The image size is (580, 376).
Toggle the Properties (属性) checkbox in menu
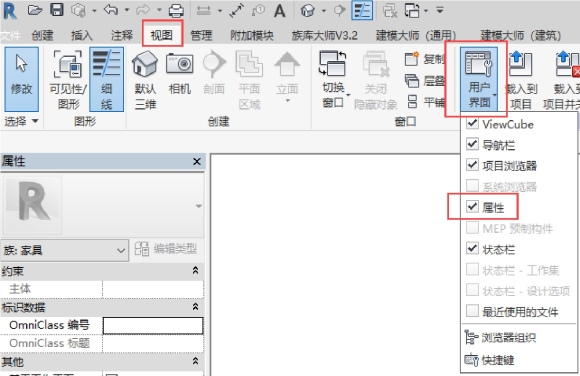pos(472,207)
